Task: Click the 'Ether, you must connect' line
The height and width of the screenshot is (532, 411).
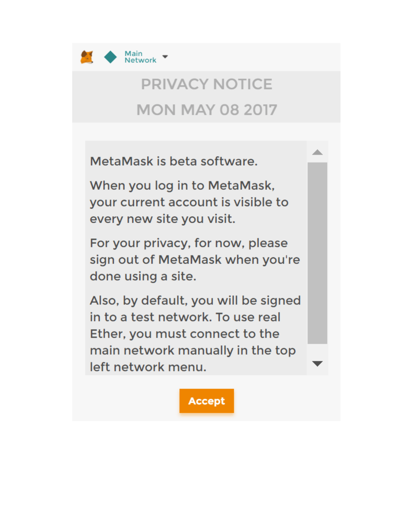Action: tap(184, 334)
